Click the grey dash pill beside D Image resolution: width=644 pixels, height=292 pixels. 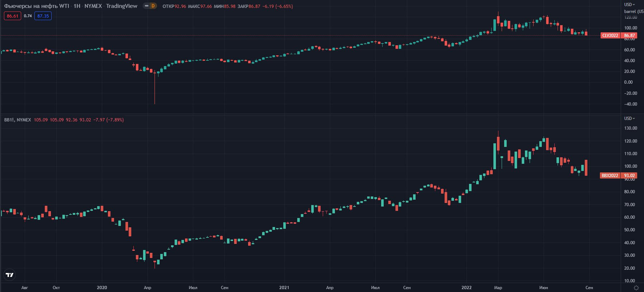(146, 6)
